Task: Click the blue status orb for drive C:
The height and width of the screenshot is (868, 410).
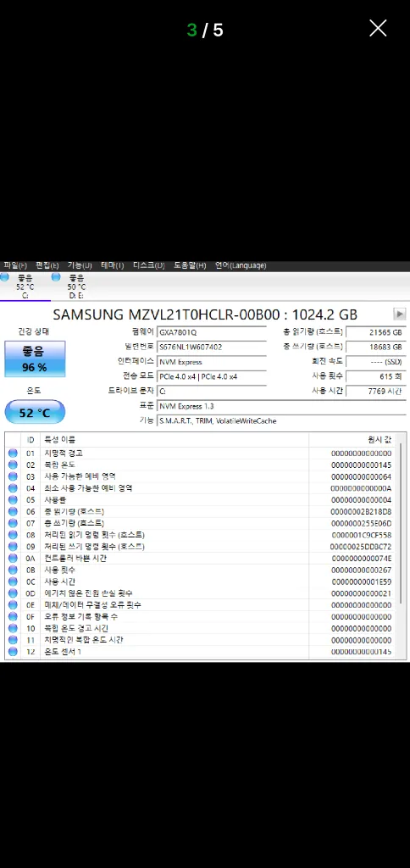Action: 5,277
